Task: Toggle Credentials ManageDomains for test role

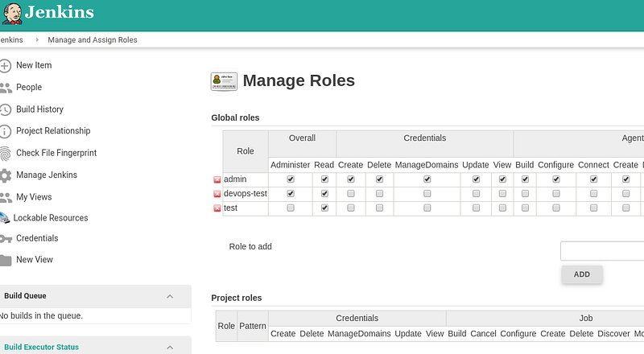Action: pyautogui.click(x=427, y=208)
